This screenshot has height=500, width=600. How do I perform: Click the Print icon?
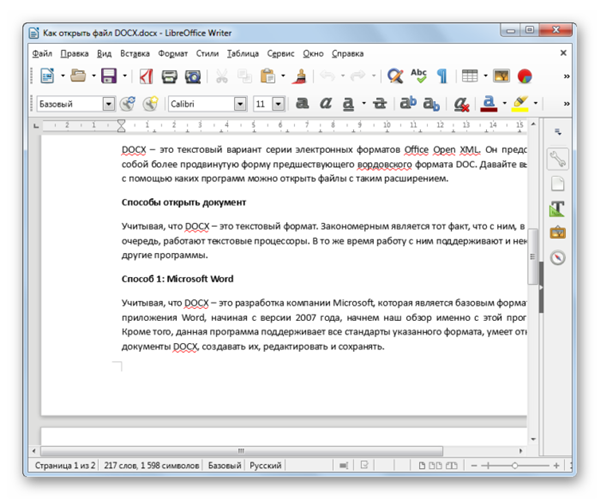pos(169,77)
